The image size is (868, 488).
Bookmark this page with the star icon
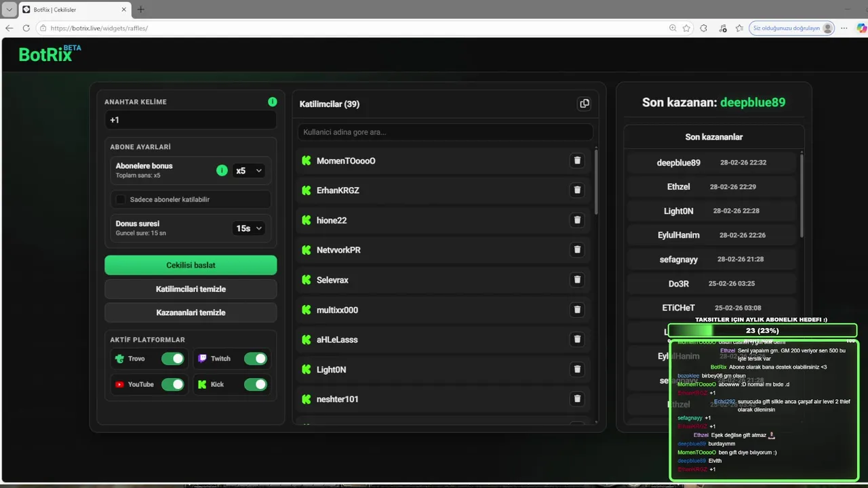click(686, 28)
